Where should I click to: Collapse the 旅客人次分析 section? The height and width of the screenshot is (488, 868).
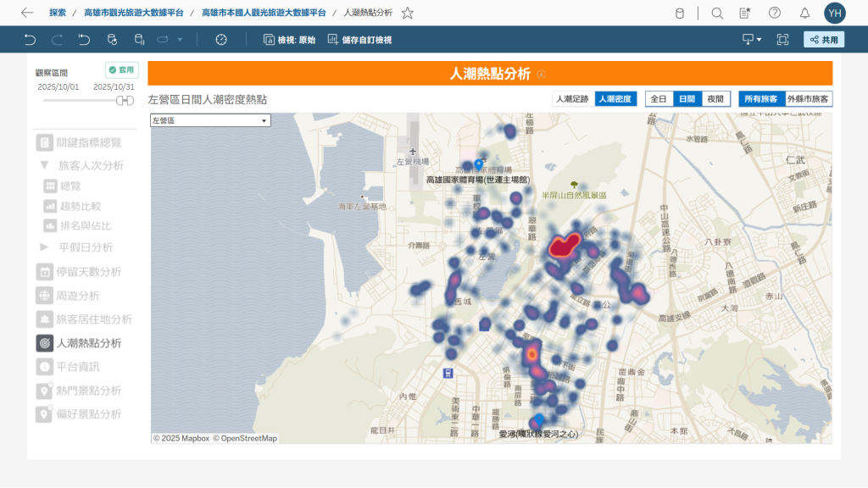point(44,165)
